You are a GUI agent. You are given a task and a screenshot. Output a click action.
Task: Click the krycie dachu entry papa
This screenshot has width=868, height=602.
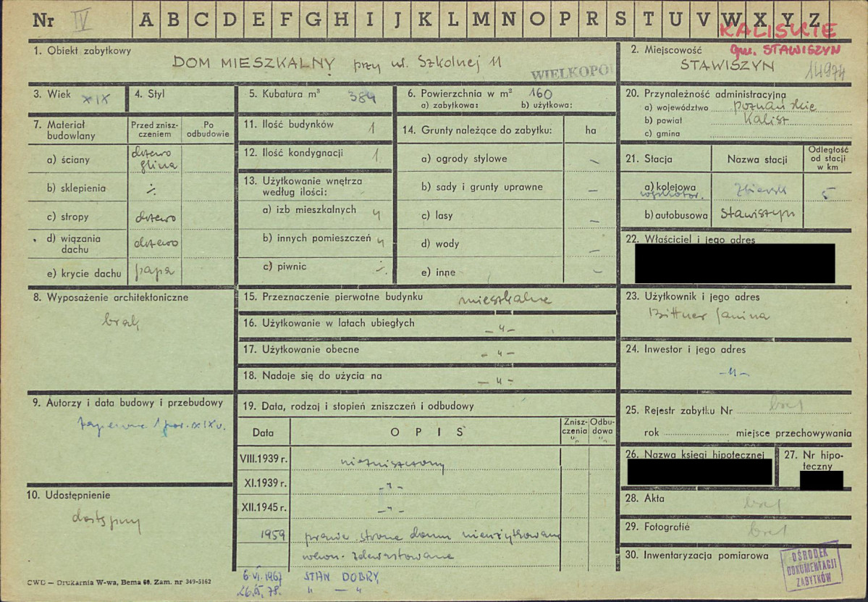pyautogui.click(x=153, y=272)
